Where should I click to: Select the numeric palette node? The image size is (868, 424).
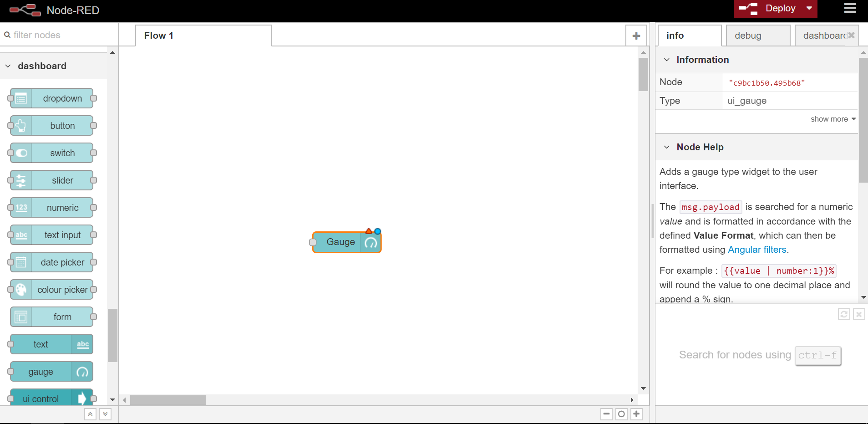click(x=52, y=208)
